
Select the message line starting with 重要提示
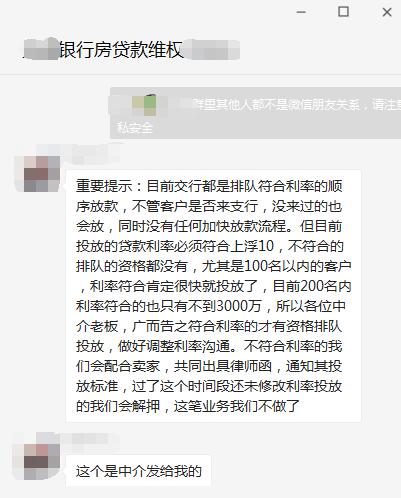[209, 186]
